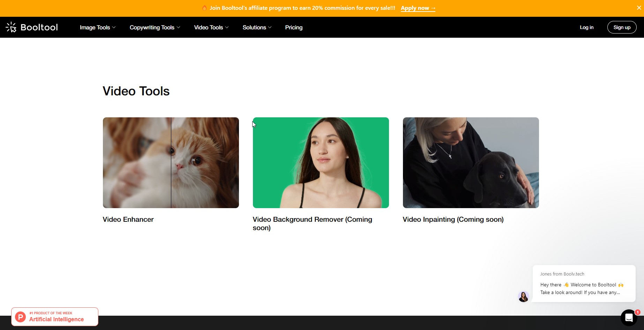644x330 pixels.
Task: Expand the Video Tools dropdown
Action: point(211,27)
